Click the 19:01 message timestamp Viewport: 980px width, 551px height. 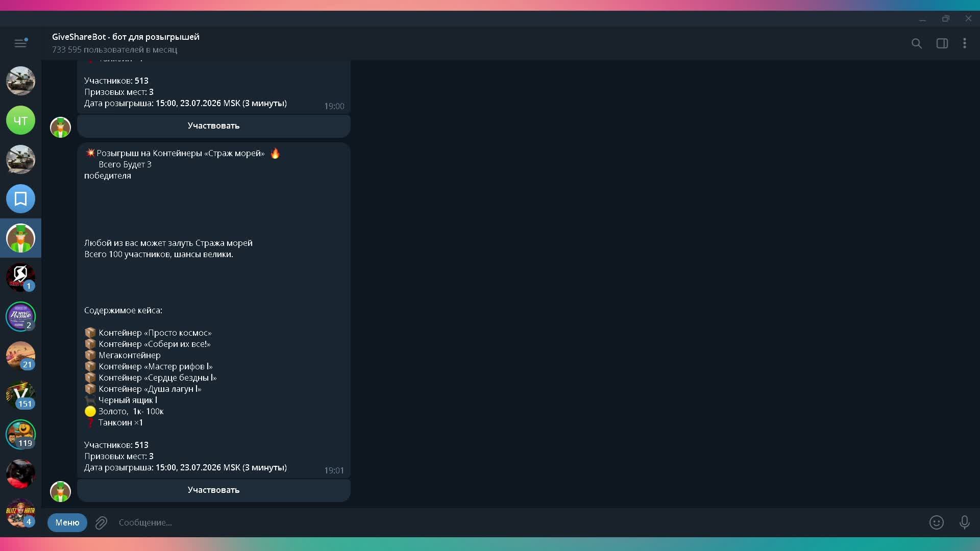point(334,470)
